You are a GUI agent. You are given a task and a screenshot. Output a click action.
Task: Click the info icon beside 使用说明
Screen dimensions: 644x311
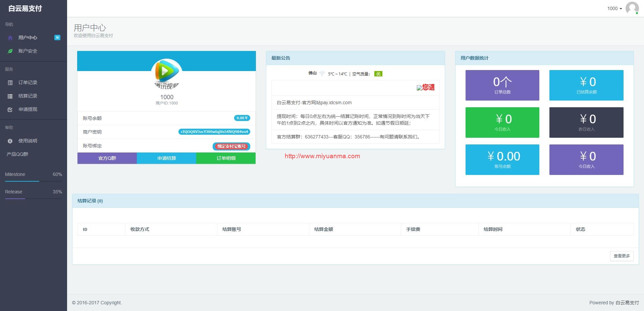pos(10,141)
